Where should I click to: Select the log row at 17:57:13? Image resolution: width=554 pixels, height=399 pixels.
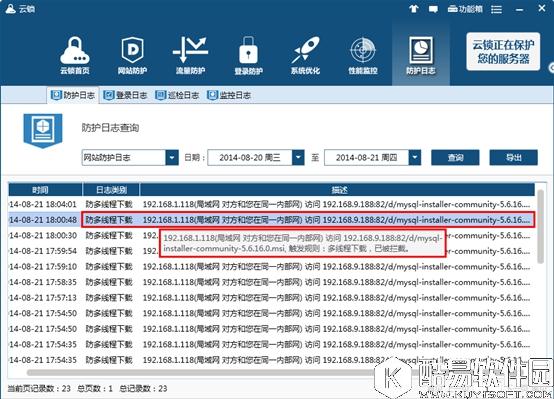271,298
